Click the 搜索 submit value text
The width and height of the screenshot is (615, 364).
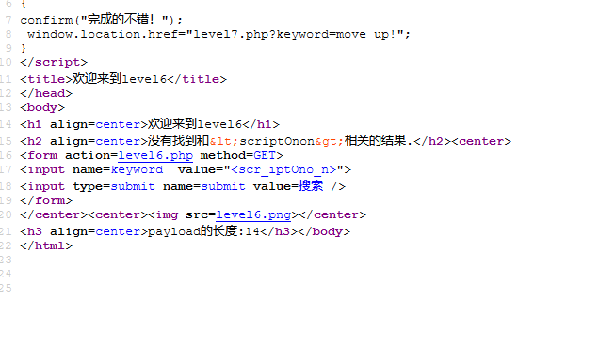(311, 185)
